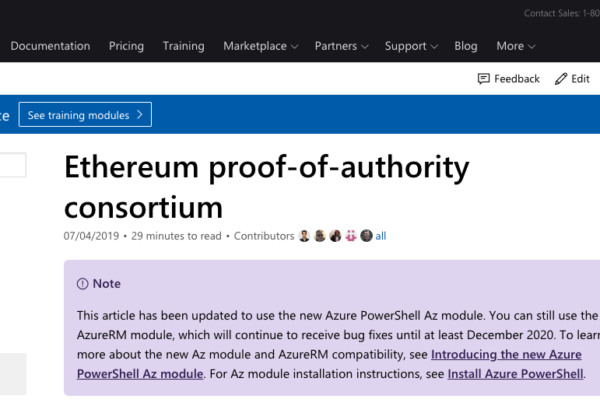
Task: Open the Pricing nav item
Action: [x=126, y=46]
